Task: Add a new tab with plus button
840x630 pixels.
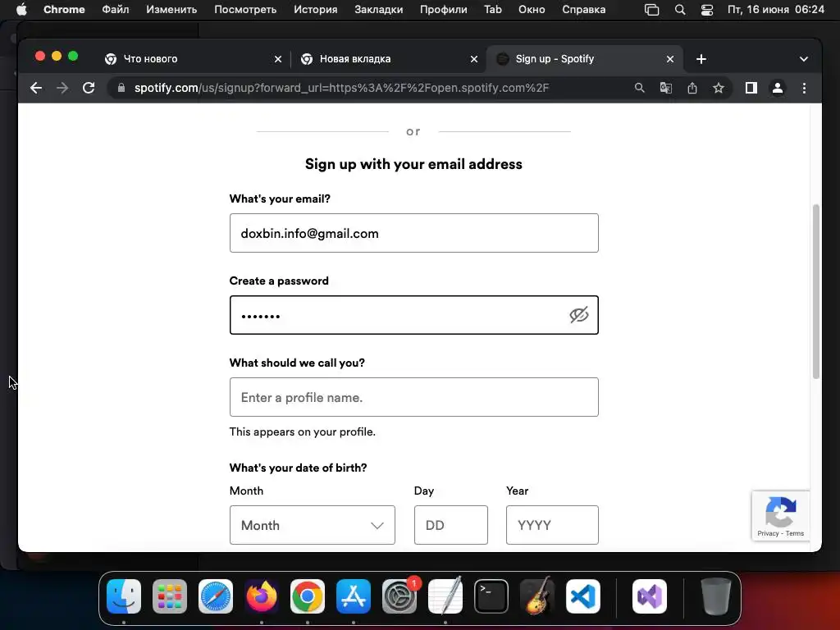Action: pyautogui.click(x=701, y=59)
